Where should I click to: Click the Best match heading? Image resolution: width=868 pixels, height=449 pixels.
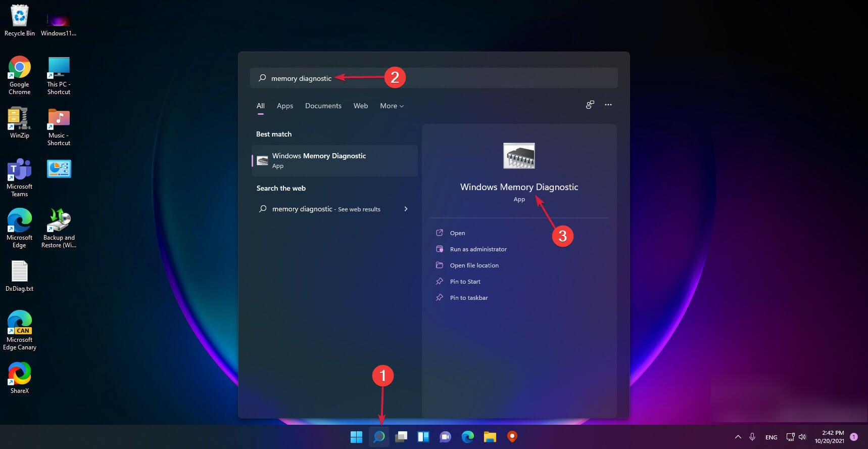click(x=274, y=134)
